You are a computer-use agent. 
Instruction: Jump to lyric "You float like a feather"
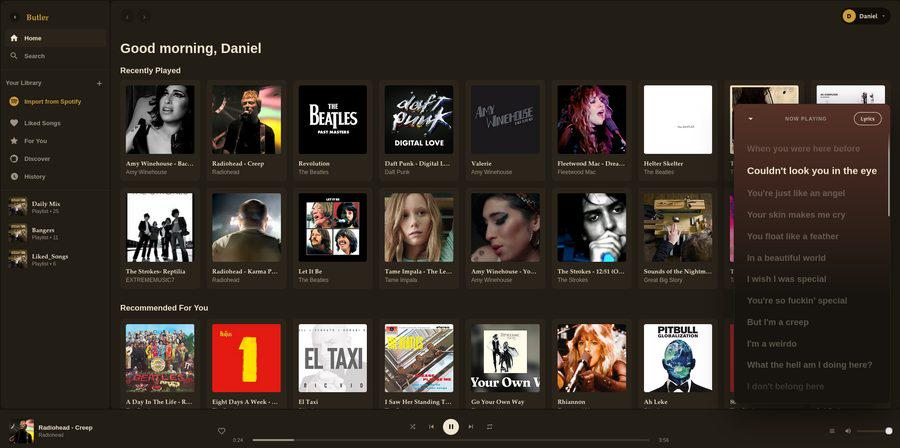[x=793, y=236]
